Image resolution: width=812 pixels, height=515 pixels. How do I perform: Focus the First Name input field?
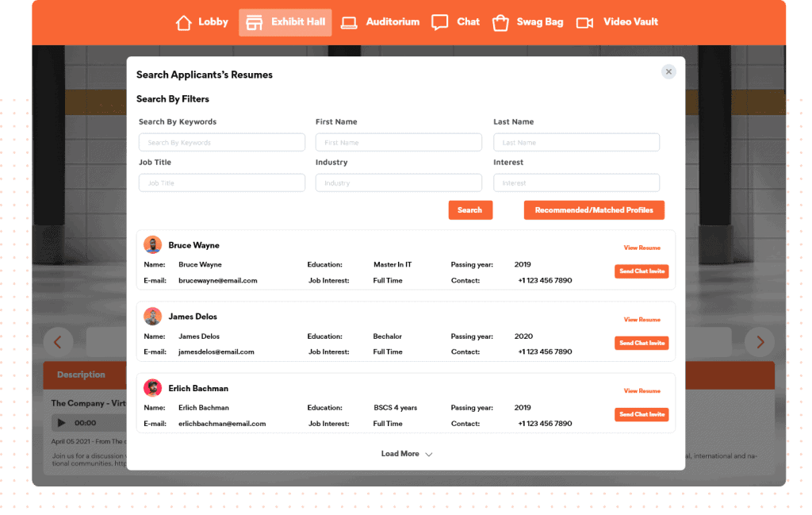tap(399, 143)
